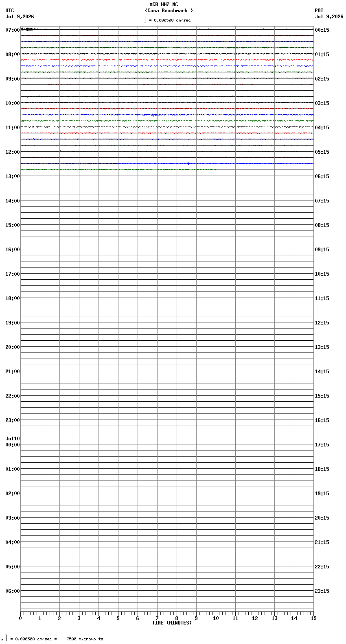Select the 08:00 UTC row label
This screenshot has width=346, height=644.
(x=13, y=54)
